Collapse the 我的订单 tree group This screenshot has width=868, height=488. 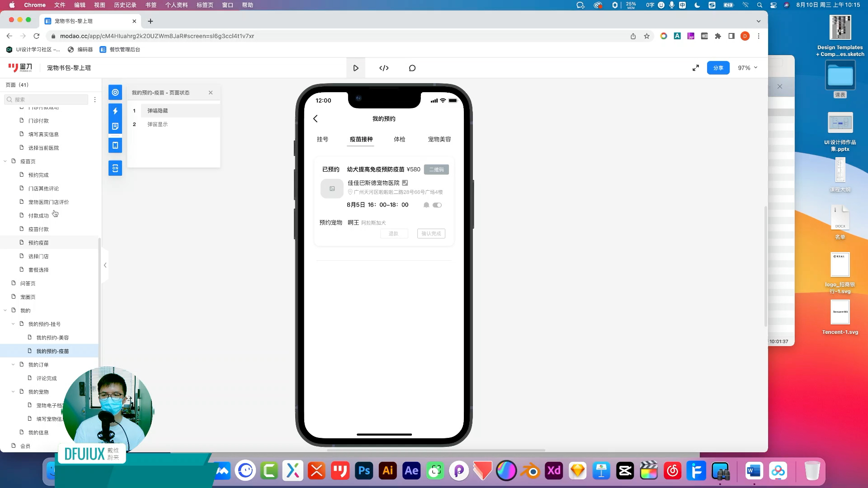point(13,365)
